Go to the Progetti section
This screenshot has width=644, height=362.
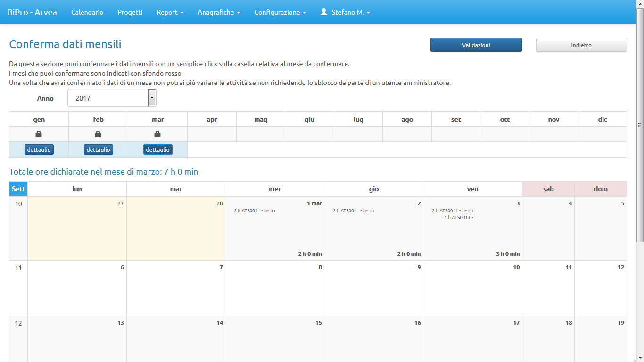click(x=130, y=12)
